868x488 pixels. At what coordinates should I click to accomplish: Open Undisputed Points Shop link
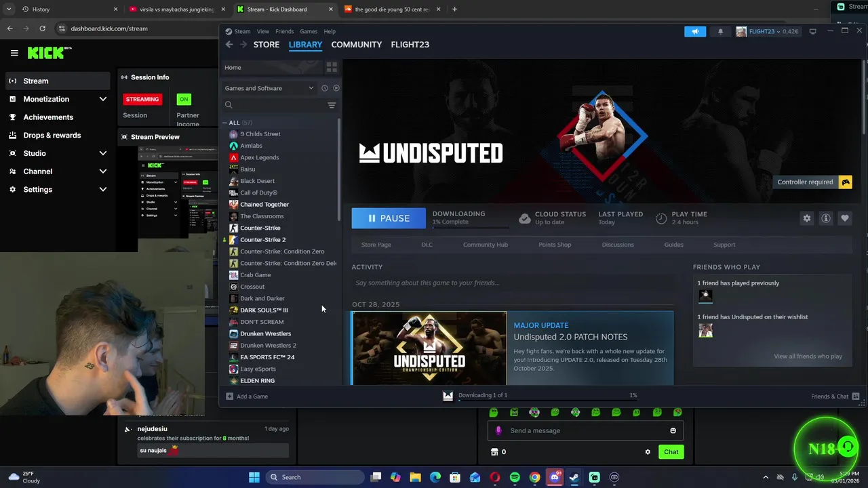pos(555,245)
